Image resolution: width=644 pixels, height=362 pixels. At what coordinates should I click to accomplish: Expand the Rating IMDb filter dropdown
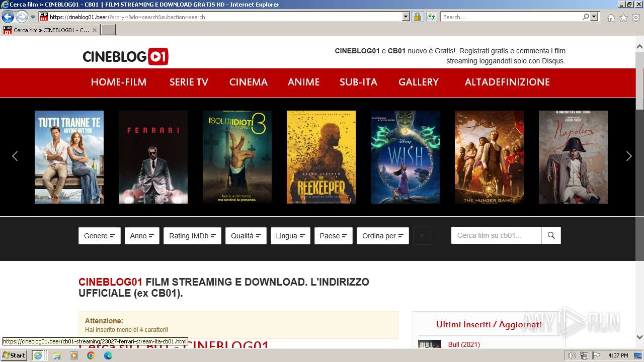coord(192,236)
